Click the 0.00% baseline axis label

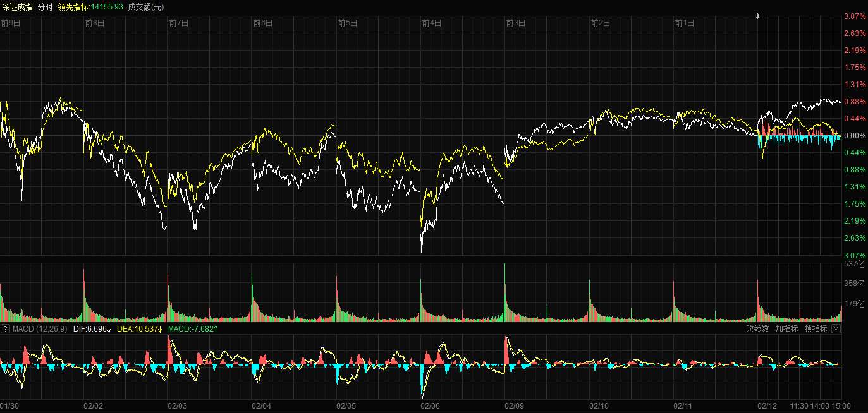click(x=854, y=136)
